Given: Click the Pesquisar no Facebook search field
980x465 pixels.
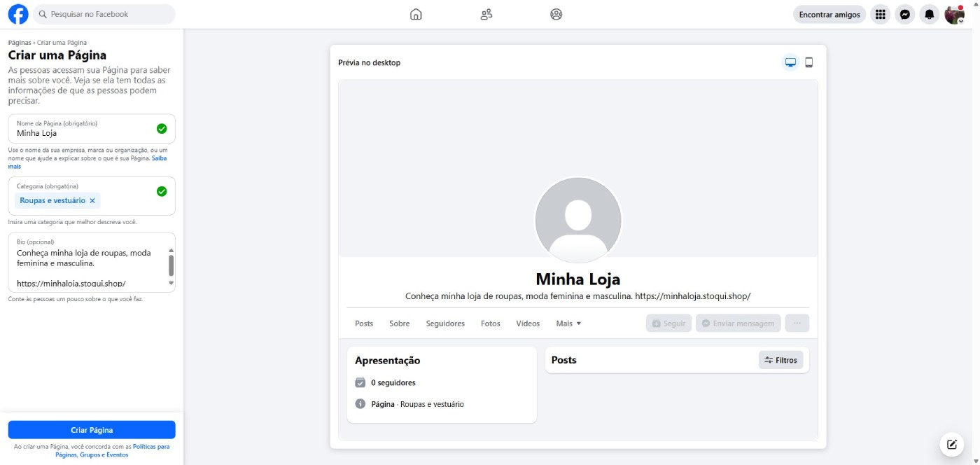Looking at the screenshot, I should click(x=104, y=13).
